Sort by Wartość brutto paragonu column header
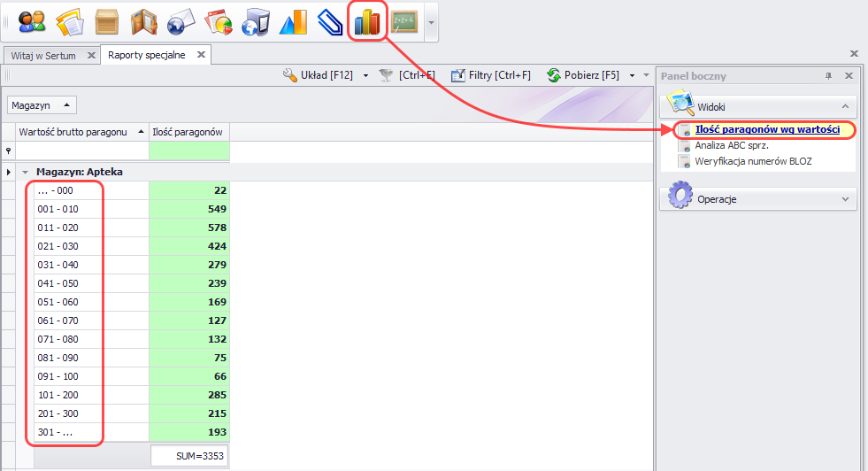Viewport: 868px width, 471px height. coord(78,132)
